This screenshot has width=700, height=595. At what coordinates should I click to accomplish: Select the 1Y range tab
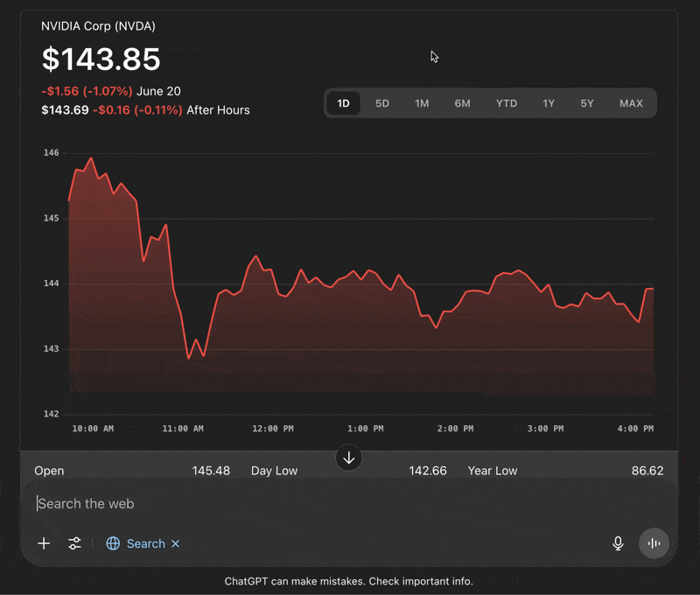[549, 103]
